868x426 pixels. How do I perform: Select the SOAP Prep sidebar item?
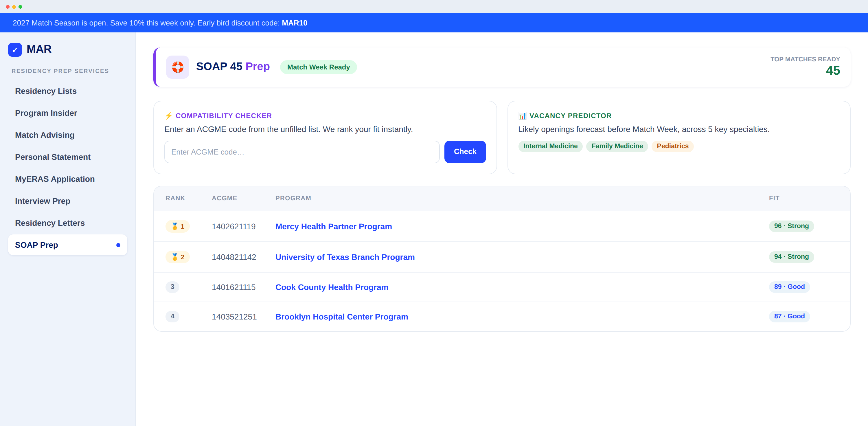coord(68,245)
